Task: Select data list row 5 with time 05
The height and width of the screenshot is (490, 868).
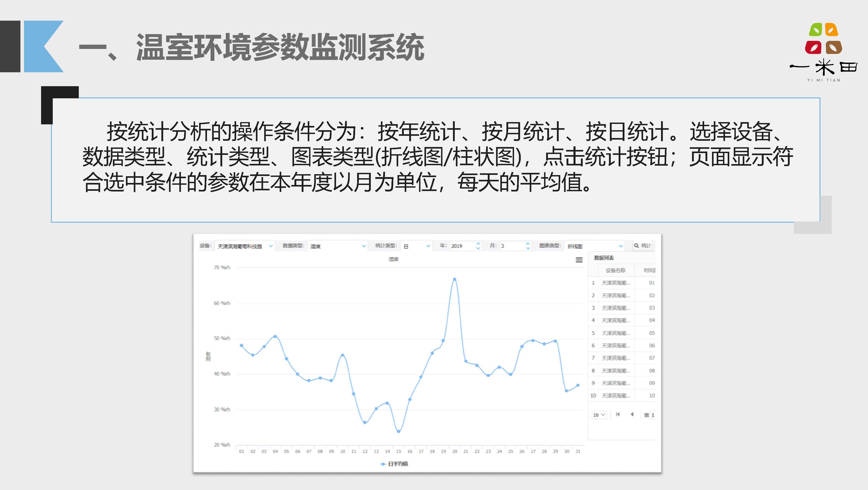Action: click(x=622, y=333)
